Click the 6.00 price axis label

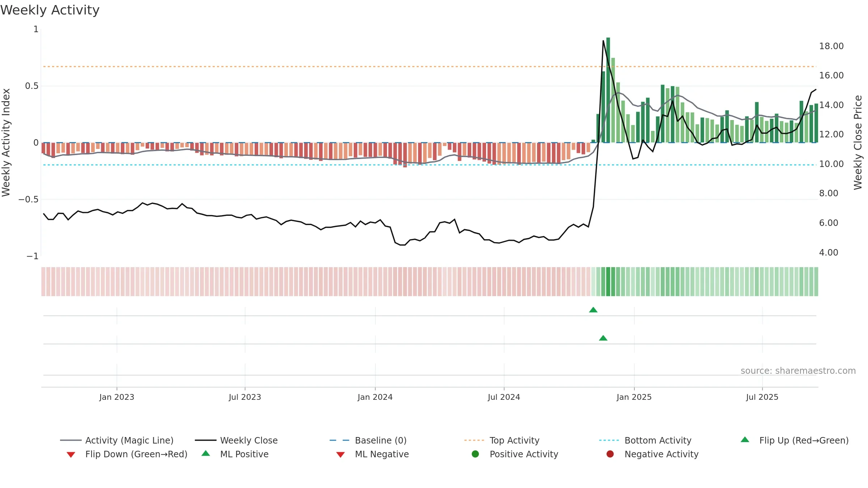coord(829,223)
